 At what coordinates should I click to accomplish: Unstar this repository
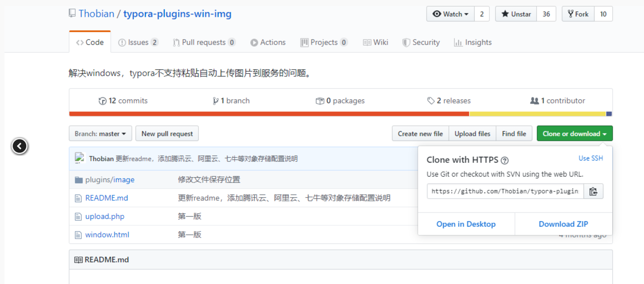coord(516,14)
